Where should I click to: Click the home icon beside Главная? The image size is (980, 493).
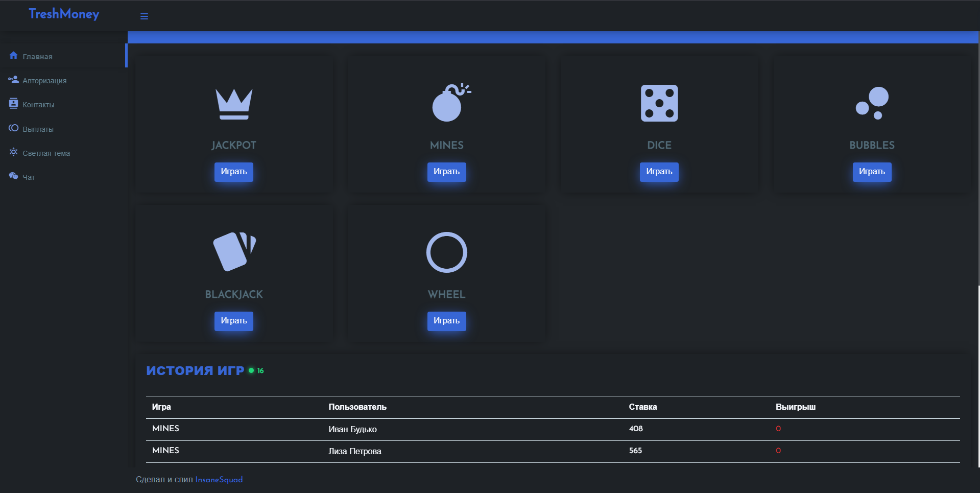14,56
